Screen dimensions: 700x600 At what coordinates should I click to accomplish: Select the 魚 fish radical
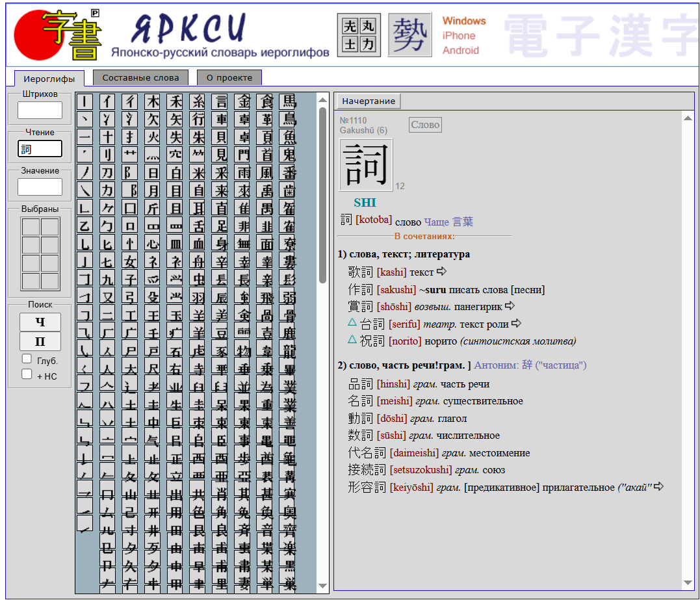pos(289,137)
